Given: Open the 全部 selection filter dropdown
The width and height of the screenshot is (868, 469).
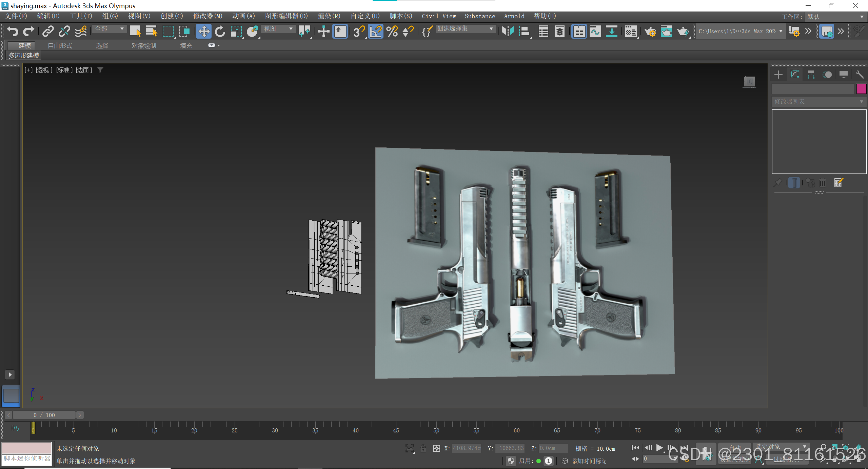Looking at the screenshot, I should click(109, 29).
